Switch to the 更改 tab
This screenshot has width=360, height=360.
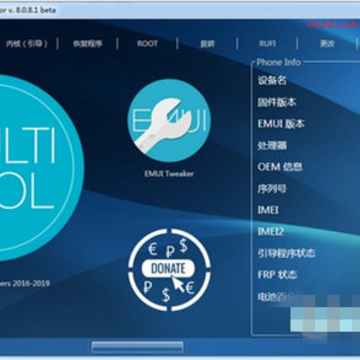tap(327, 44)
